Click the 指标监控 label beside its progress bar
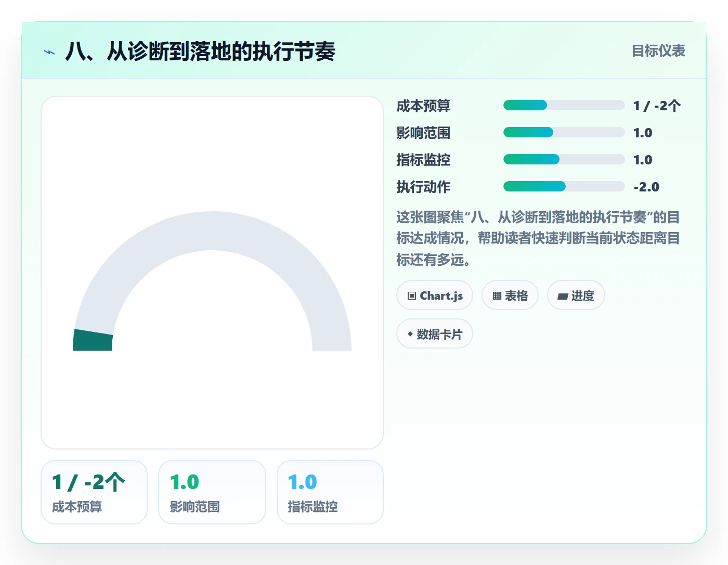This screenshot has height=565, width=728. (423, 160)
